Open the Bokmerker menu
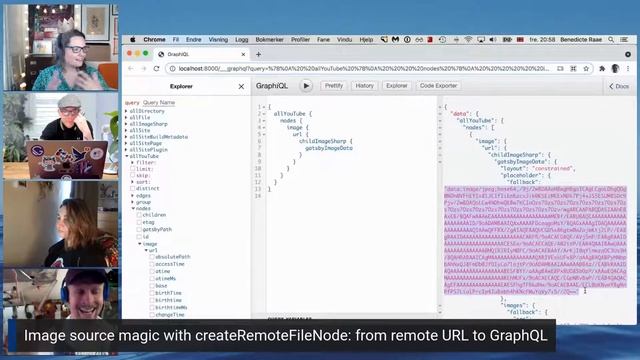This screenshot has height=360, width=640. pos(269,40)
